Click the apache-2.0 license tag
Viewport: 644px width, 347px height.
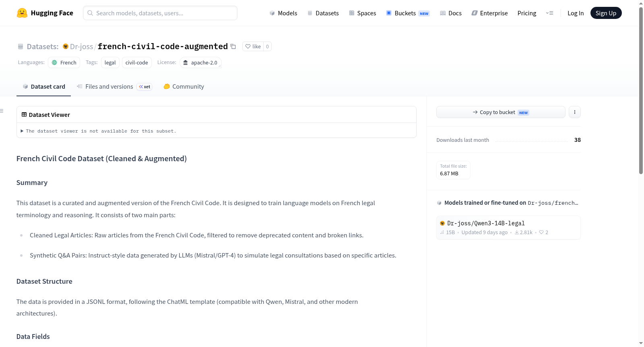(200, 62)
